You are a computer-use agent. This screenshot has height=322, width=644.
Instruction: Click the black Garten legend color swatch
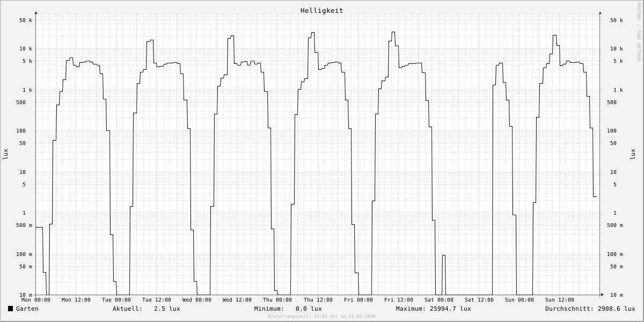(10, 309)
